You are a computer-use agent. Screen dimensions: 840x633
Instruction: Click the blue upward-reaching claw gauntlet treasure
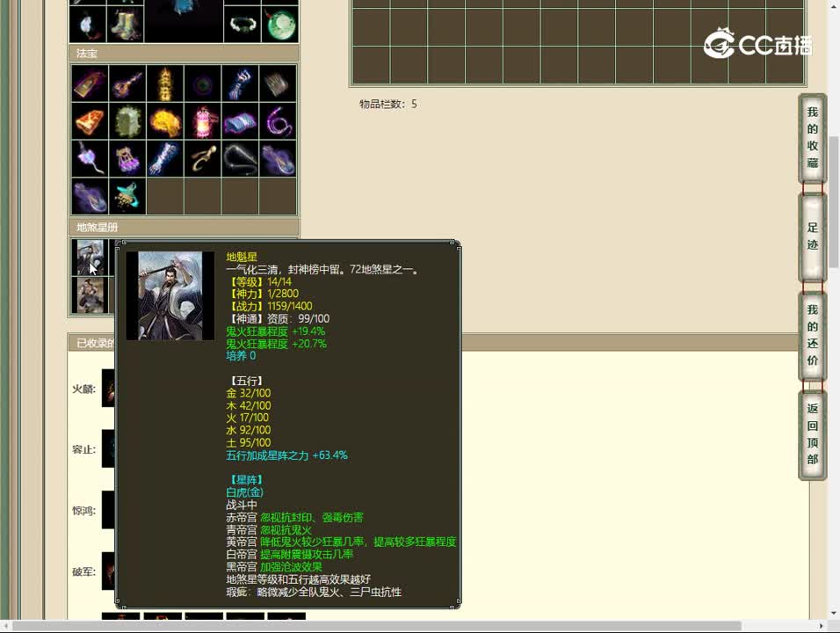240,84
